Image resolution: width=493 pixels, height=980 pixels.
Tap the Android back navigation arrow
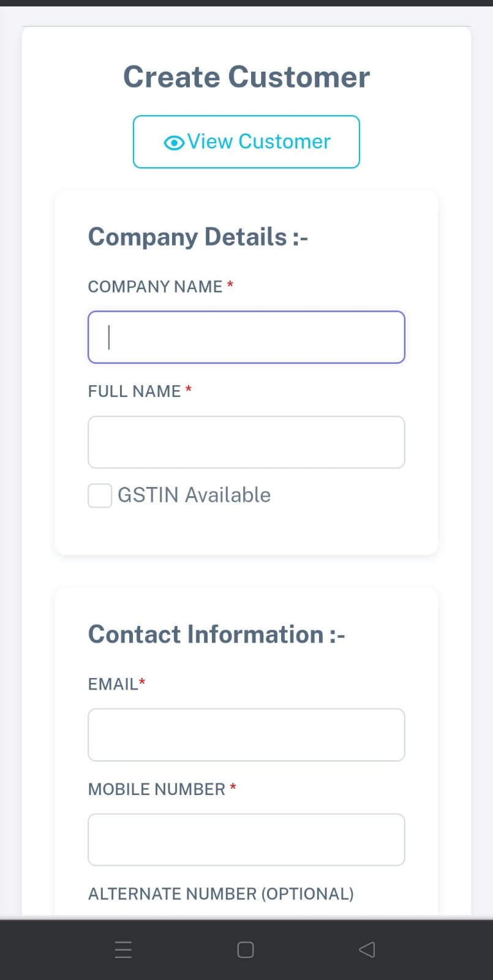[367, 949]
